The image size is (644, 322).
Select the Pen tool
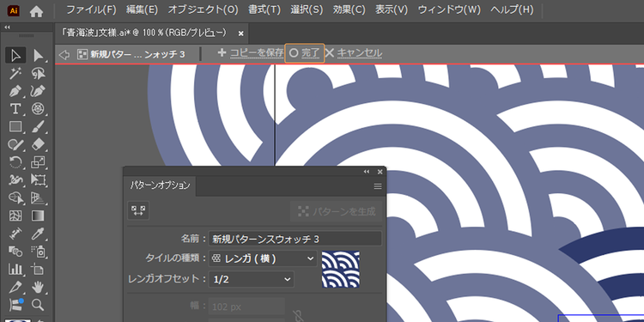(x=15, y=91)
